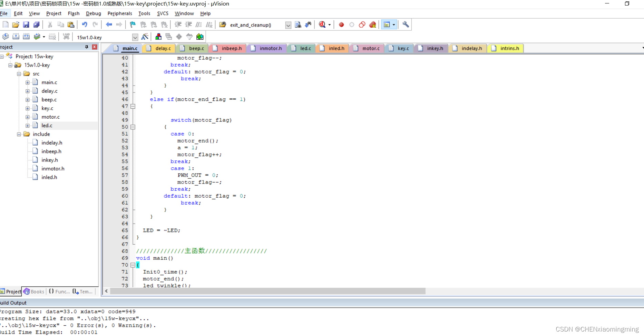Collapse code fold at line 47
Screen dimensions: 644x336
pyautogui.click(x=133, y=106)
